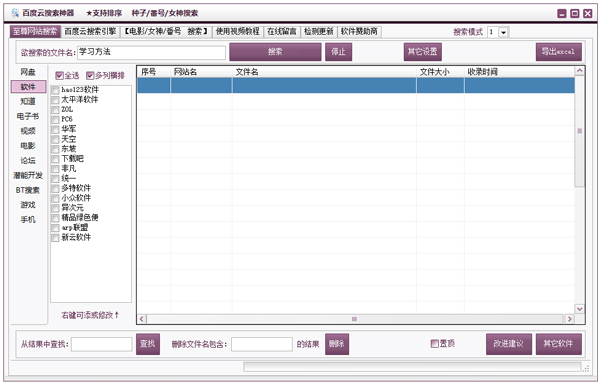Check the arp联盟 checkbox
Image resolution: width=600 pixels, height=383 pixels.
click(x=55, y=228)
